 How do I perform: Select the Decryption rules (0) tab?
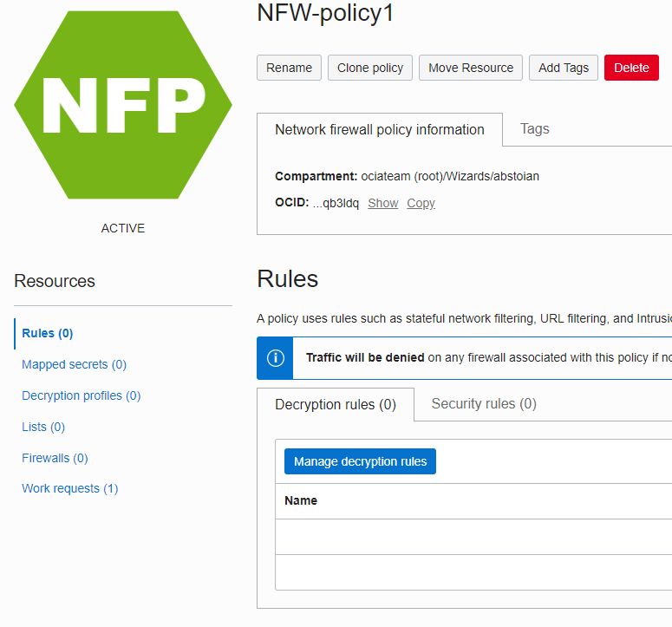(336, 405)
